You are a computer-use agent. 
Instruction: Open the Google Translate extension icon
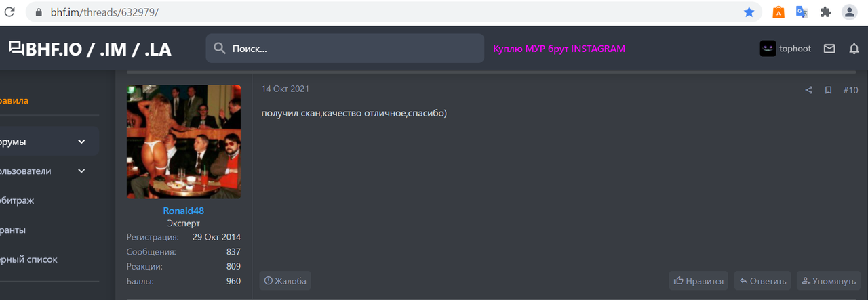coord(802,12)
